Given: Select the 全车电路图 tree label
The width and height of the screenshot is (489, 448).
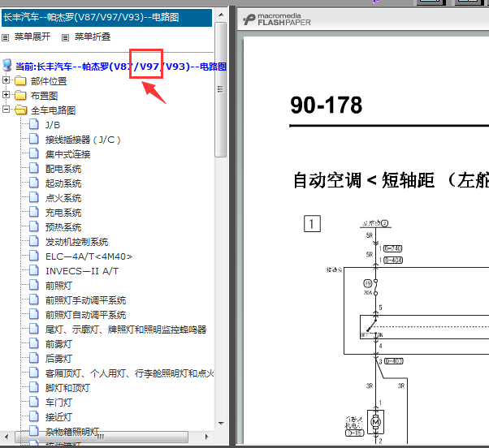Looking at the screenshot, I should click(53, 110).
